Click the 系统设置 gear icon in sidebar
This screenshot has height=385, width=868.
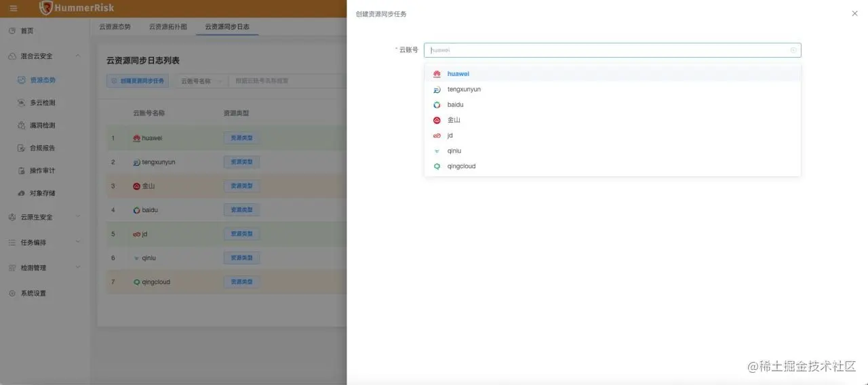click(x=12, y=293)
